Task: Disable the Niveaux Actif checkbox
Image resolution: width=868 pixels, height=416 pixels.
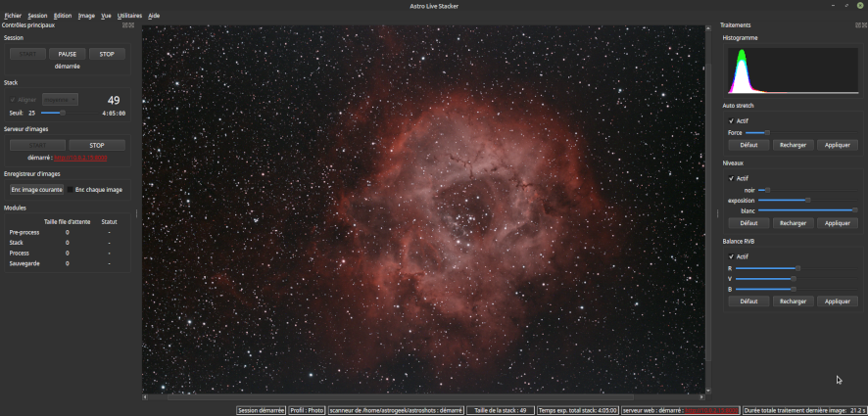Action: (731, 178)
